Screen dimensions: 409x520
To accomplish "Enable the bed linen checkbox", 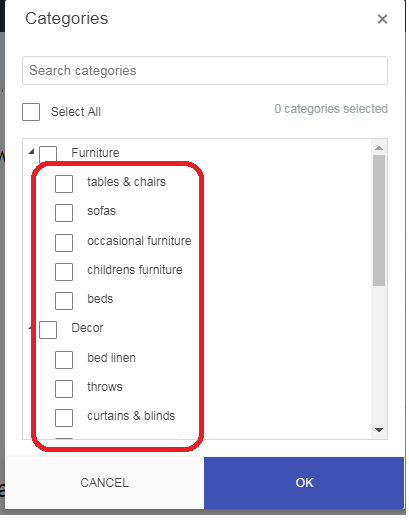I will point(64,360).
